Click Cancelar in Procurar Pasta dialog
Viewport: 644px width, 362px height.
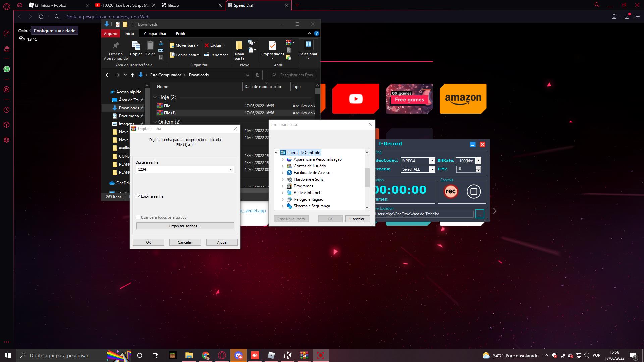tap(357, 219)
